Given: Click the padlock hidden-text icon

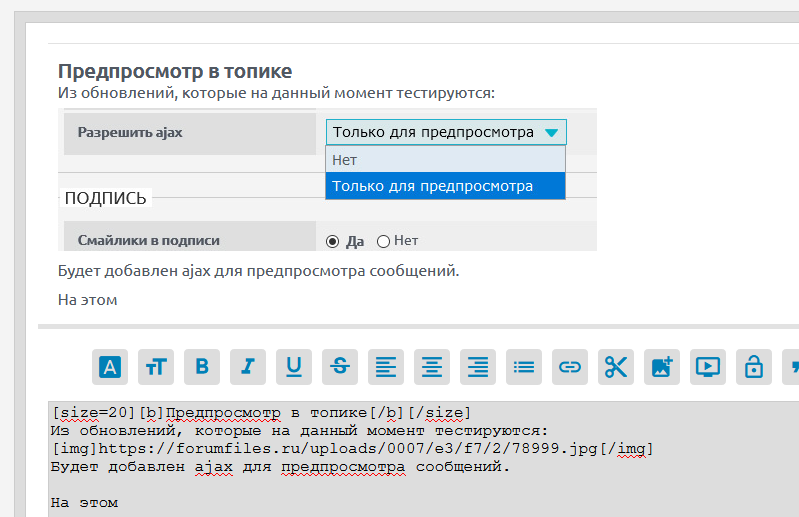Looking at the screenshot, I should point(754,367).
